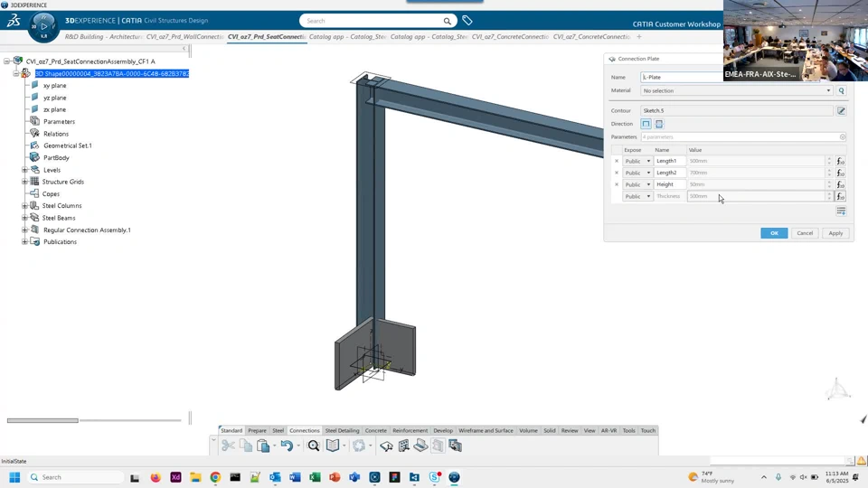Expand the Steel Beams node
Screen dimensions: 868x488
pyautogui.click(x=24, y=218)
